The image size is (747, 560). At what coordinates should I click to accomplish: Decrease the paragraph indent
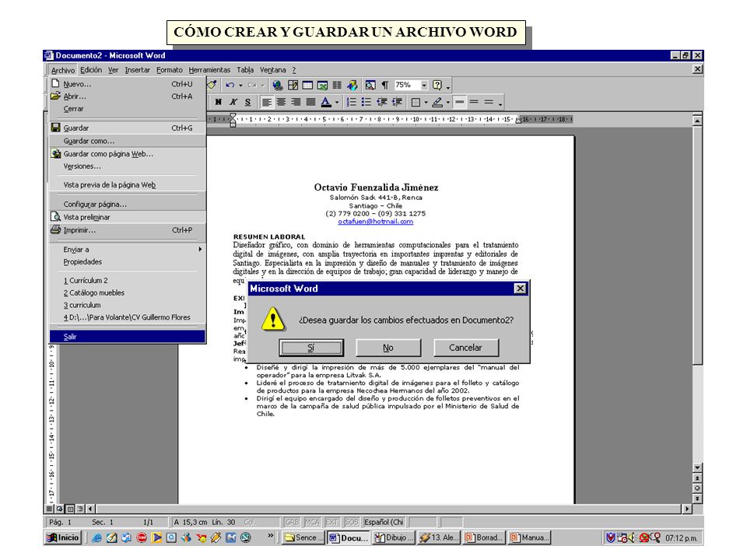381,102
